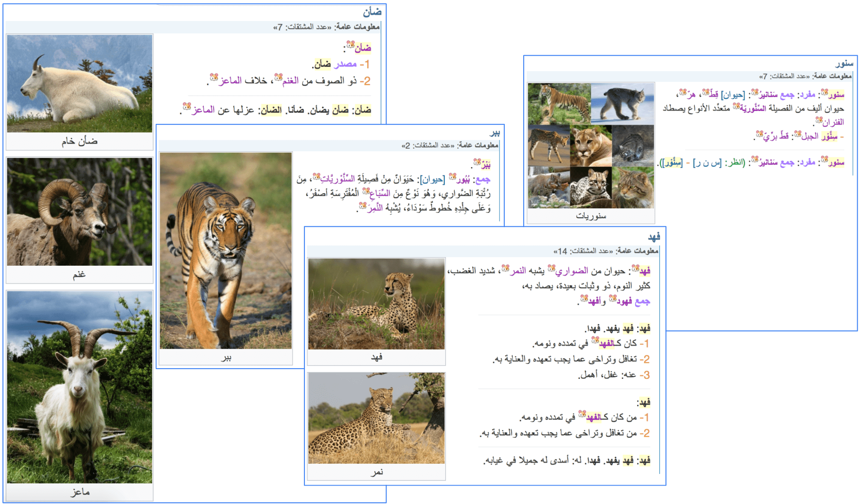Click hamster icon next to الغنم link
The height and width of the screenshot is (504, 862).
[x=278, y=77]
